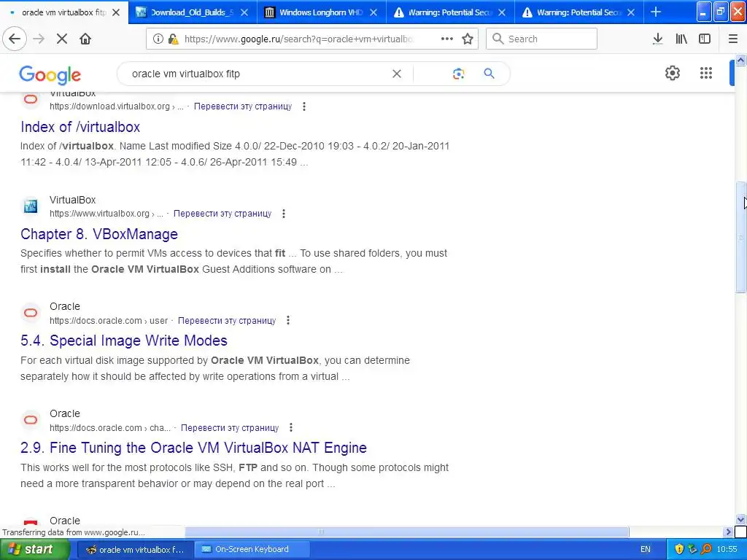Click into the Google search query field

(x=258, y=74)
